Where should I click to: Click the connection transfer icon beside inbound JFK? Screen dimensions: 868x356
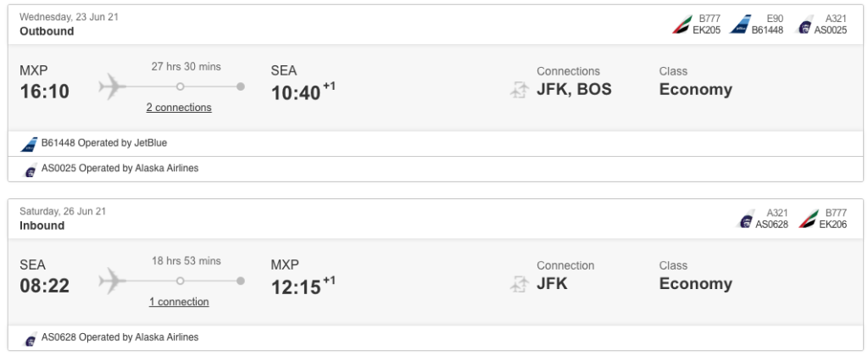[x=519, y=284]
